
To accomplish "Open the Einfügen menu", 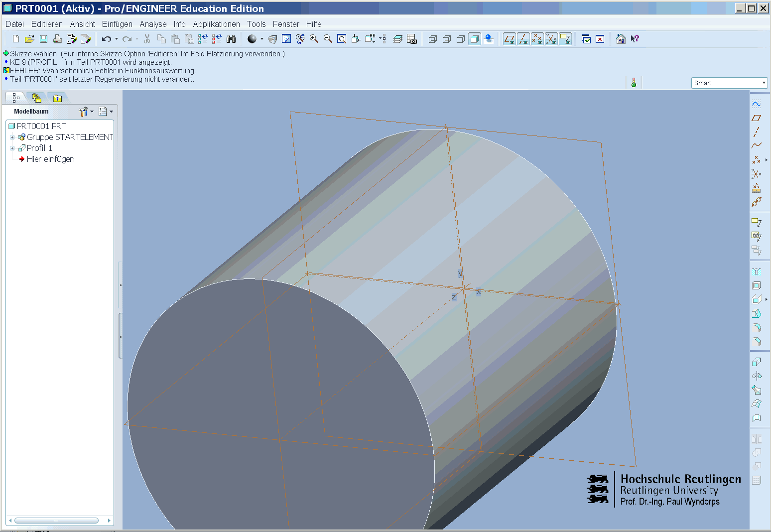I will tap(117, 24).
